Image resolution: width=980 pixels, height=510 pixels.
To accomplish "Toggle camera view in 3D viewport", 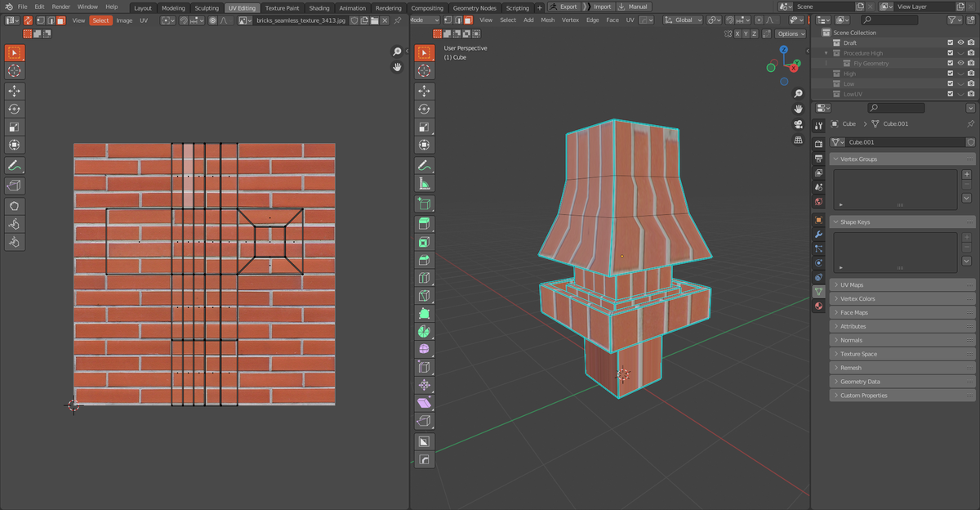I will click(x=798, y=124).
